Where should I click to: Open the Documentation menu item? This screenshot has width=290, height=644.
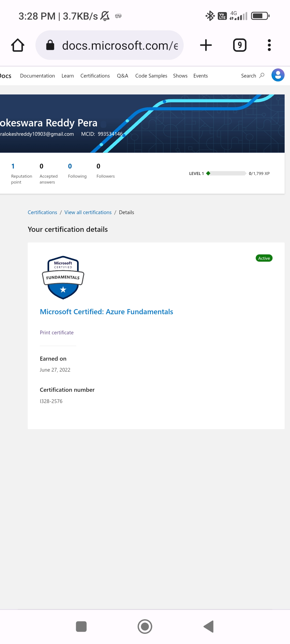[x=38, y=76]
